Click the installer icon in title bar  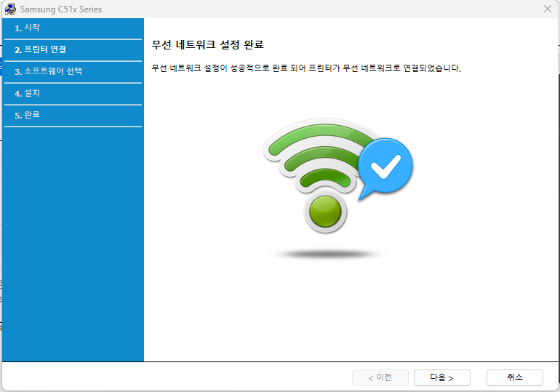(10, 9)
